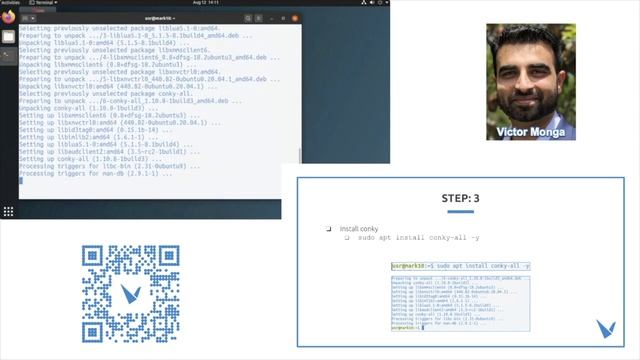This screenshot has width=640, height=360.
Task: Click the QR code image
Action: click(x=131, y=294)
